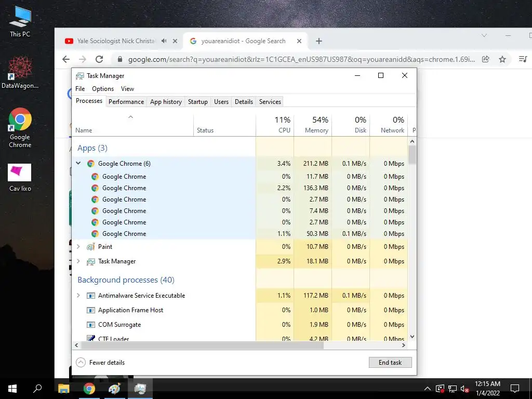Close the youareanidiot Google Search tab
The width and height of the screenshot is (532, 399).
tap(299, 41)
